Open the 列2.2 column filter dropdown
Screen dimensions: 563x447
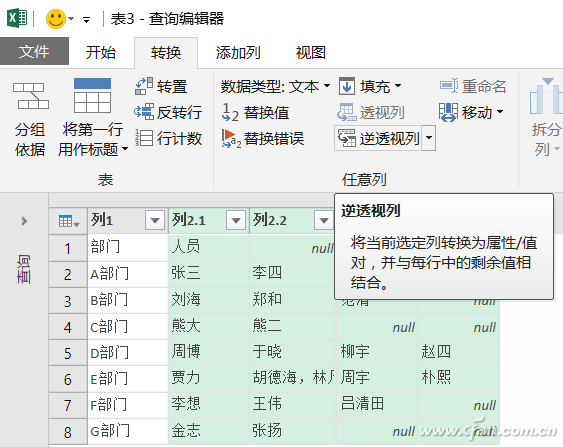pyautogui.click(x=324, y=220)
